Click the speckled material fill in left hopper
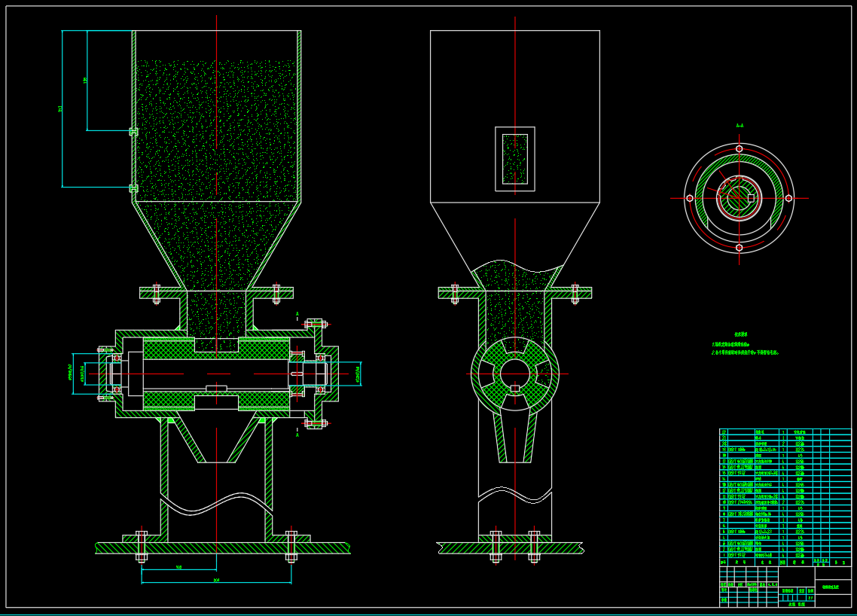Image resolution: width=857 pixels, height=616 pixels. pos(216,136)
